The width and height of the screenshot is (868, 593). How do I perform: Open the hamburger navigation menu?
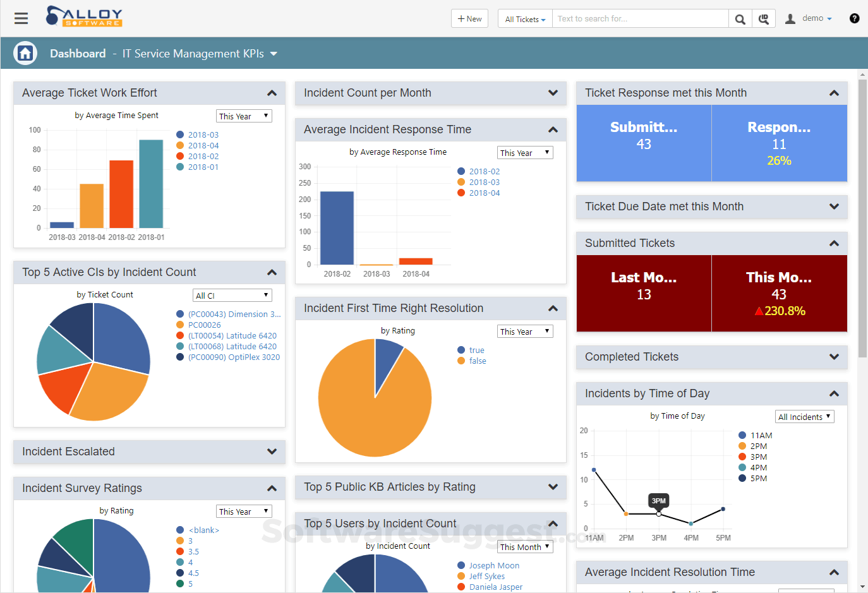tap(21, 18)
